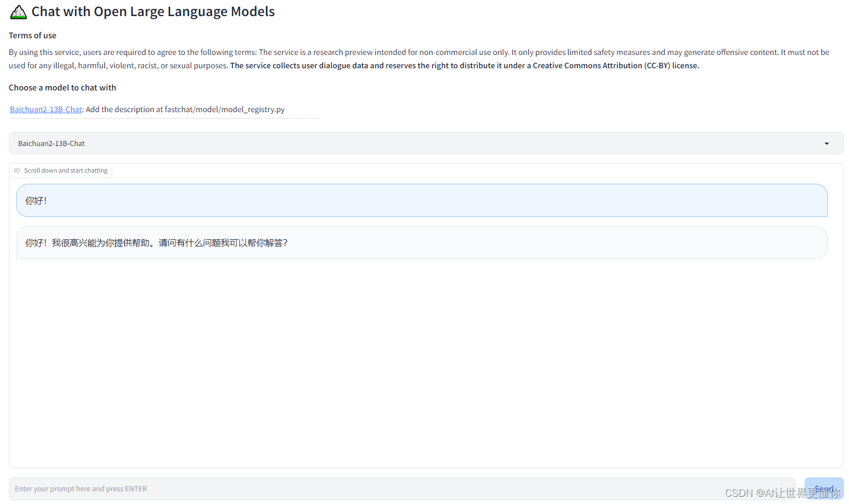
Task: Click the bold CC-BY license sentence
Action: tap(465, 65)
